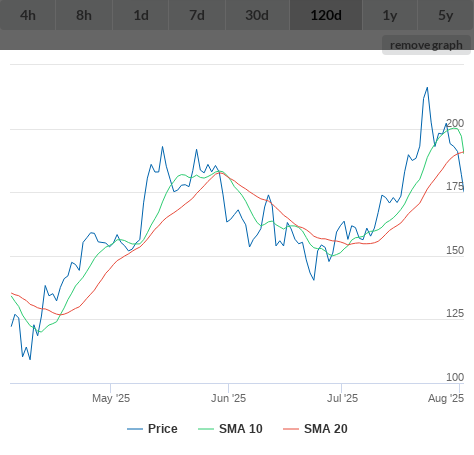The image size is (474, 455).
Task: Click the blue Price legend line swatch
Action: 135,429
